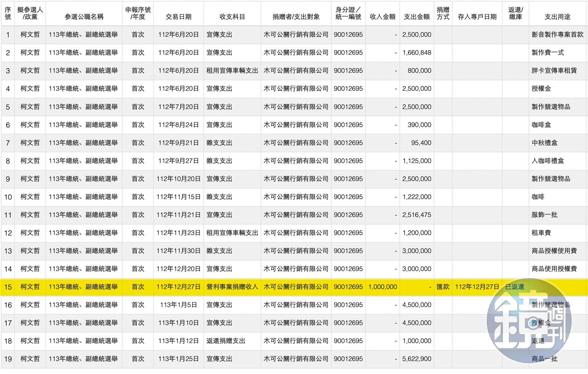Select the row number 15 cell
Viewport: 588px width, 374px height.
(x=8, y=287)
